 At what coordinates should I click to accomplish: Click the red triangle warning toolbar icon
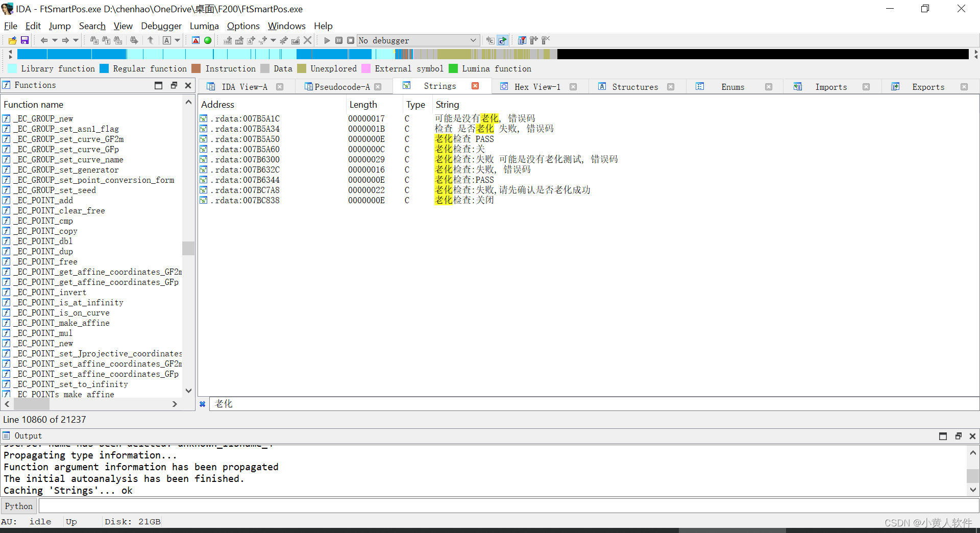(195, 40)
